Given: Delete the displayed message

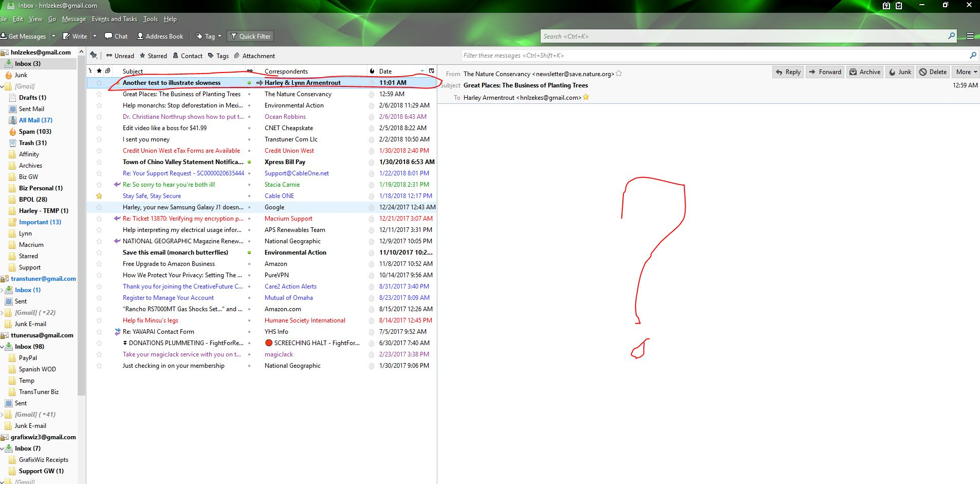Looking at the screenshot, I should (x=933, y=72).
